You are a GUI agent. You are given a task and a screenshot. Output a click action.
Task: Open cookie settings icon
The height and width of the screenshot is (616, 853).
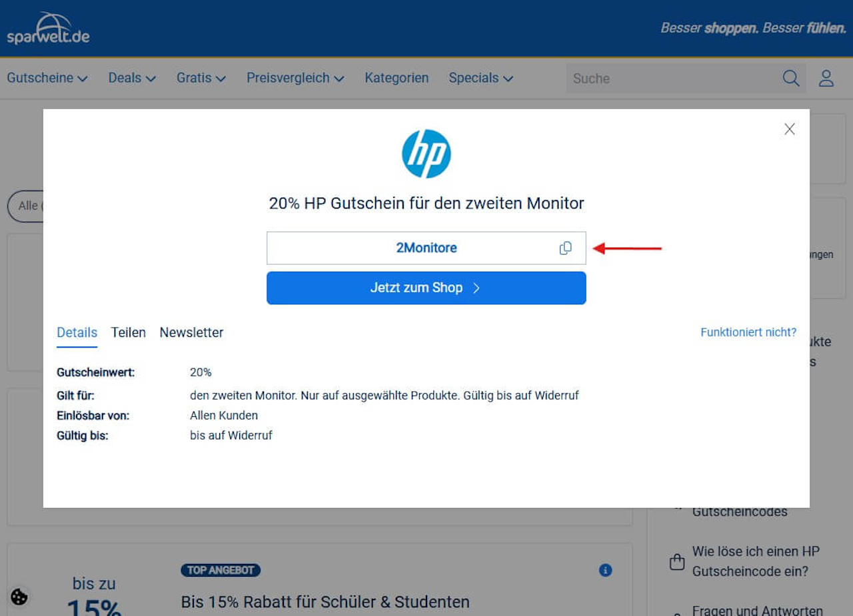coord(19,597)
